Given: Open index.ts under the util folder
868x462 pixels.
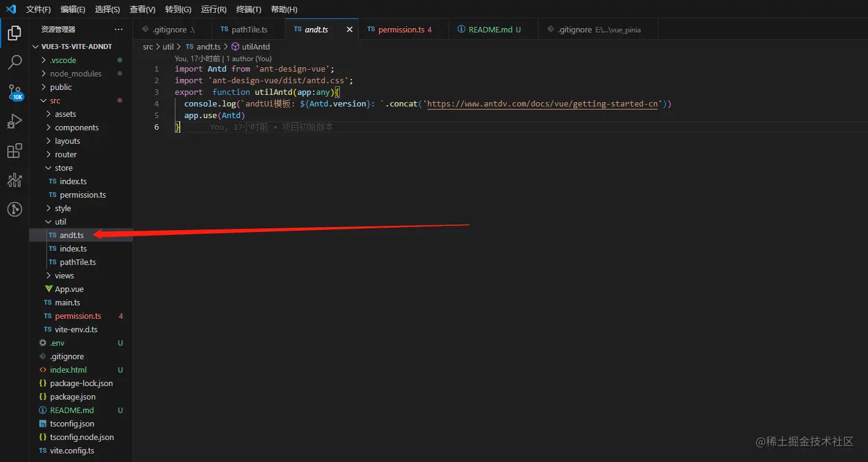Looking at the screenshot, I should pos(73,248).
